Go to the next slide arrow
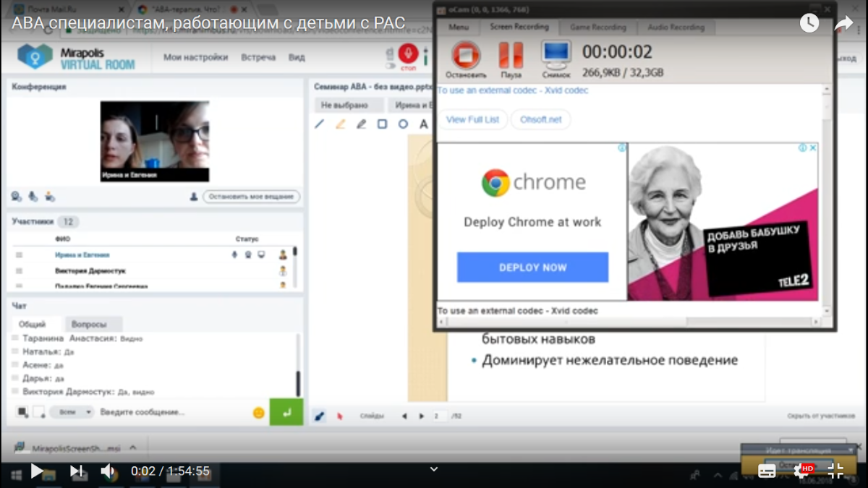 tap(422, 416)
